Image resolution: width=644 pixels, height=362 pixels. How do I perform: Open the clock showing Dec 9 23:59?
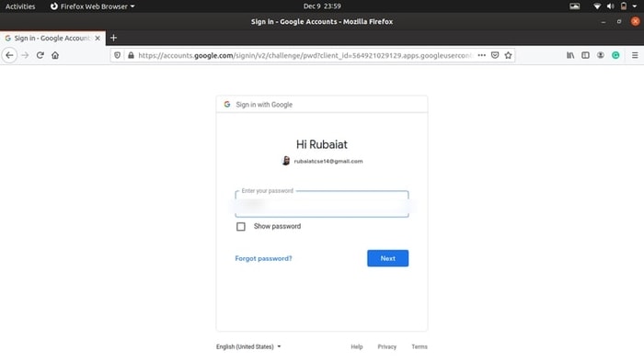(322, 6)
